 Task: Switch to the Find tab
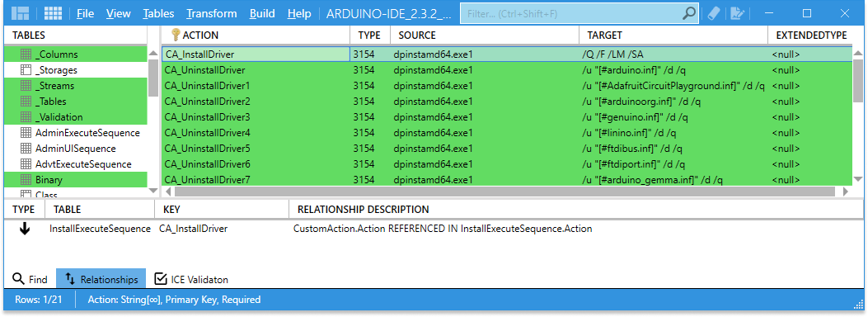pyautogui.click(x=30, y=279)
